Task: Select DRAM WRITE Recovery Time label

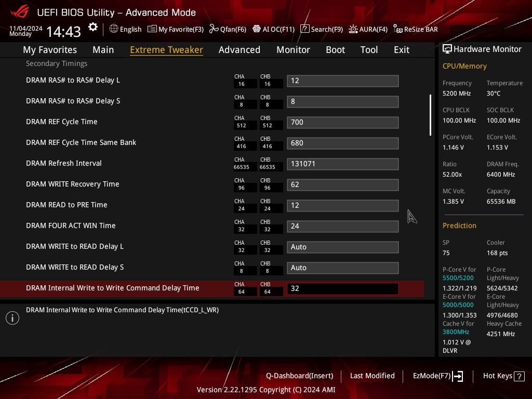Action: click(x=73, y=184)
